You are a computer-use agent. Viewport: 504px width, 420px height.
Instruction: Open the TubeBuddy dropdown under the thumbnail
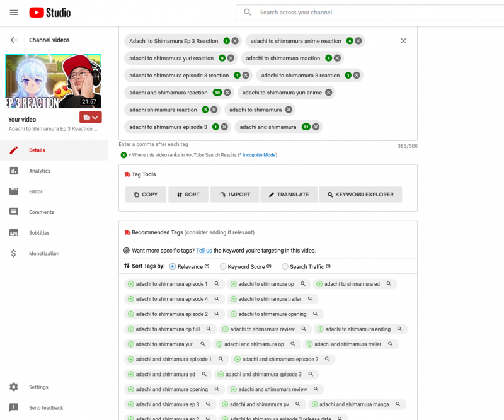point(91,118)
